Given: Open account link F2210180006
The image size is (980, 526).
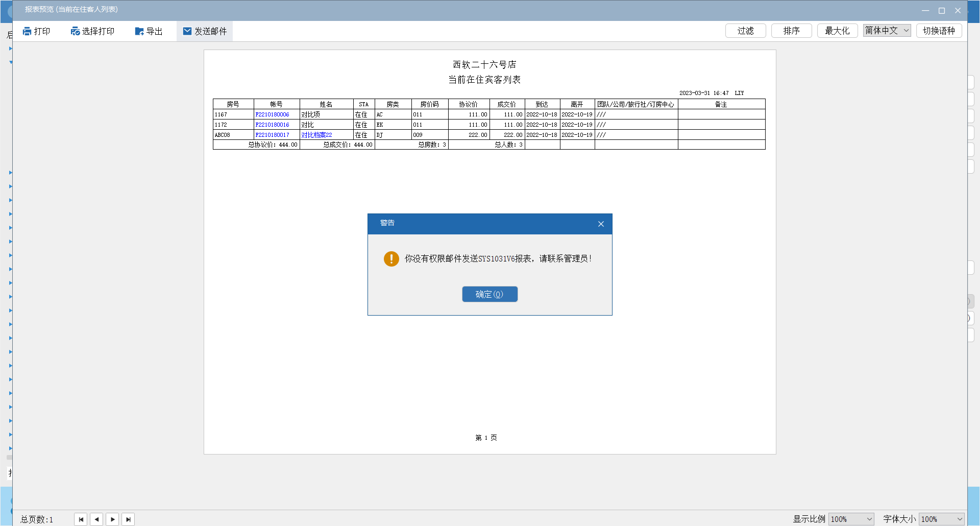Looking at the screenshot, I should tap(272, 115).
